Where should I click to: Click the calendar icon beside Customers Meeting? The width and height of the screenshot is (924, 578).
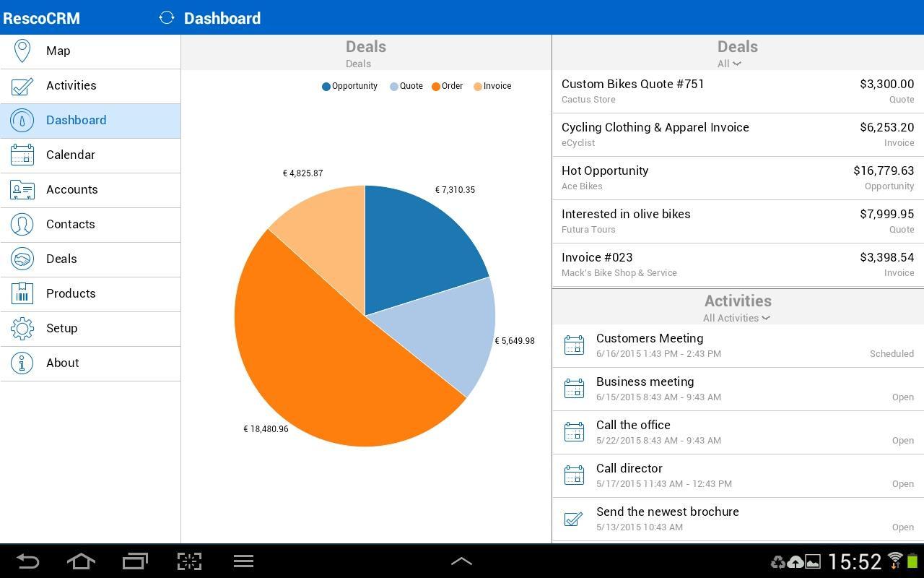click(574, 345)
